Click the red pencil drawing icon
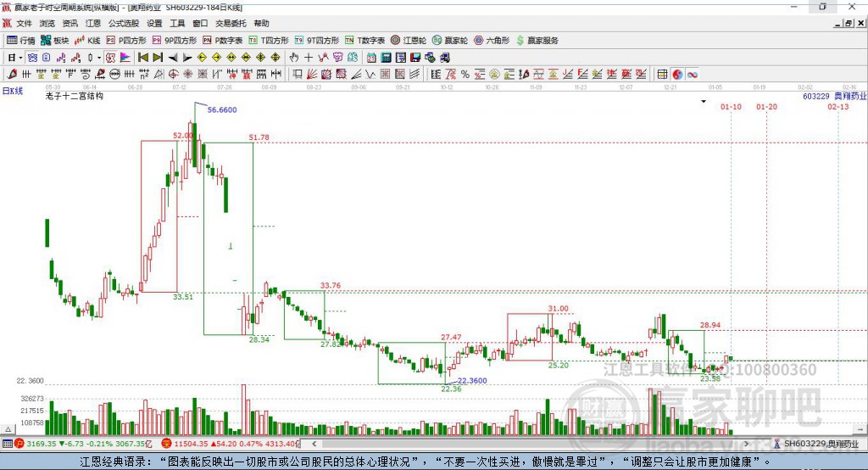868x470 pixels. 12,75
